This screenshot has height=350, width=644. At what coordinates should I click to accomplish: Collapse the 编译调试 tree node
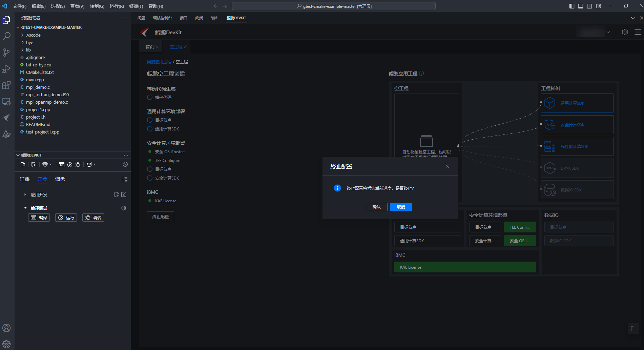pyautogui.click(x=25, y=208)
